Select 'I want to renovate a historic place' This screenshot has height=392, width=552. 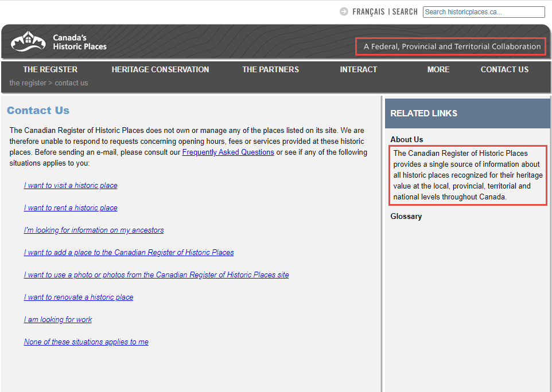click(x=79, y=297)
